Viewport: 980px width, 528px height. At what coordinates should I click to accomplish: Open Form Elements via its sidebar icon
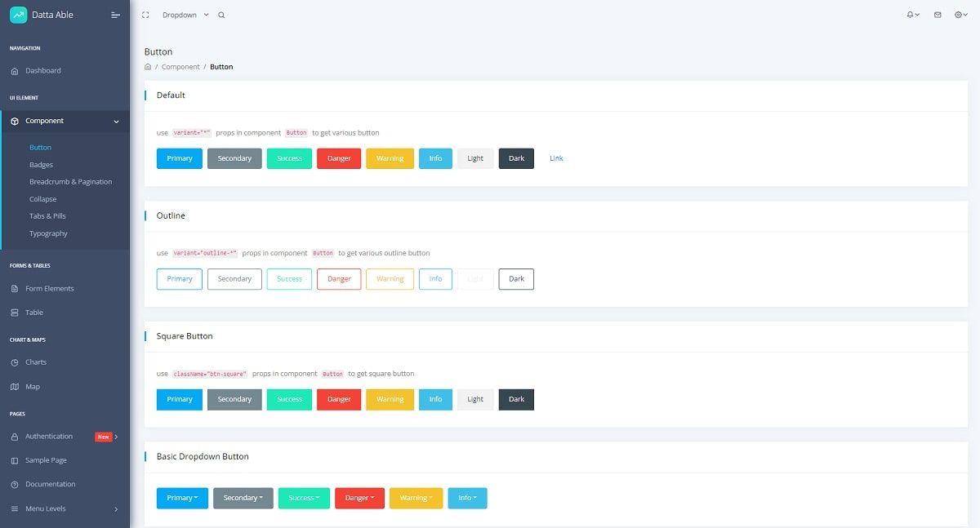(x=15, y=288)
